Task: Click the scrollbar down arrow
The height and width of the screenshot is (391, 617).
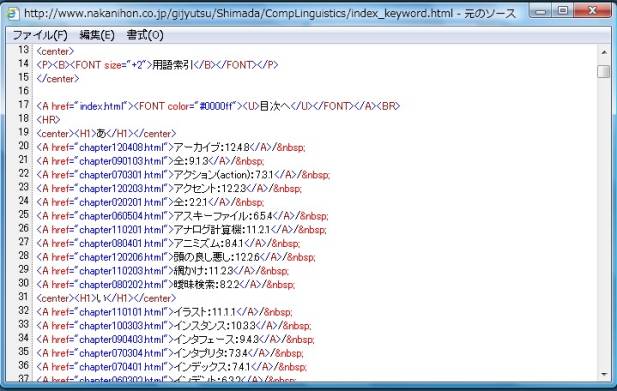Action: (x=604, y=374)
